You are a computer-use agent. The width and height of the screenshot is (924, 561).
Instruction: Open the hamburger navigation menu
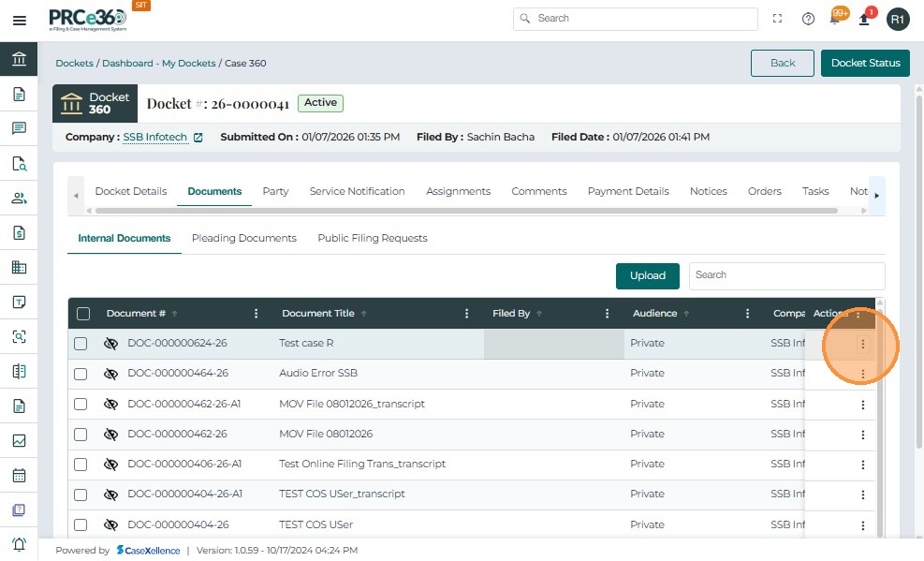[x=19, y=20]
